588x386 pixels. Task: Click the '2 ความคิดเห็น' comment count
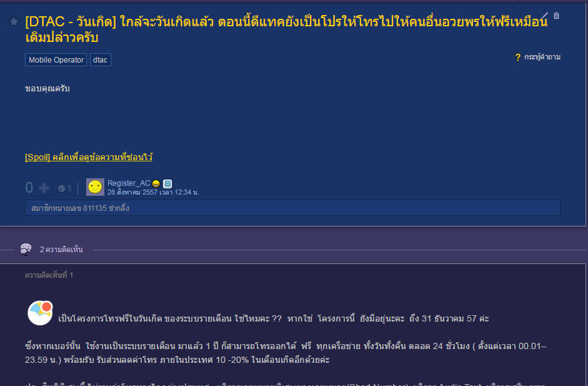[61, 250]
